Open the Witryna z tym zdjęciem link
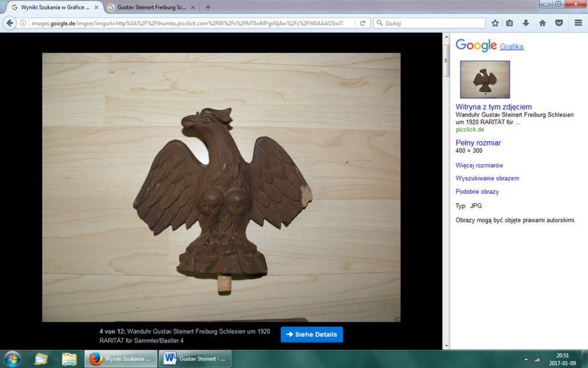 (493, 107)
